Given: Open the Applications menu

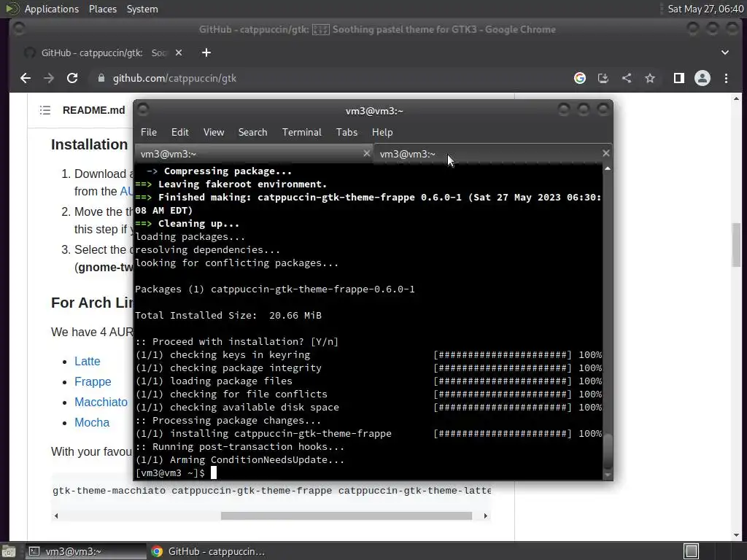Looking at the screenshot, I should [52, 9].
